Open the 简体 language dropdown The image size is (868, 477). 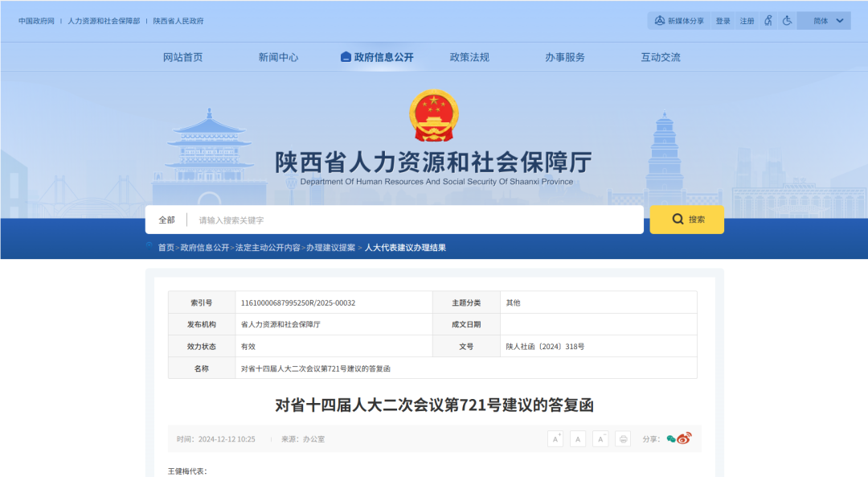pos(824,21)
